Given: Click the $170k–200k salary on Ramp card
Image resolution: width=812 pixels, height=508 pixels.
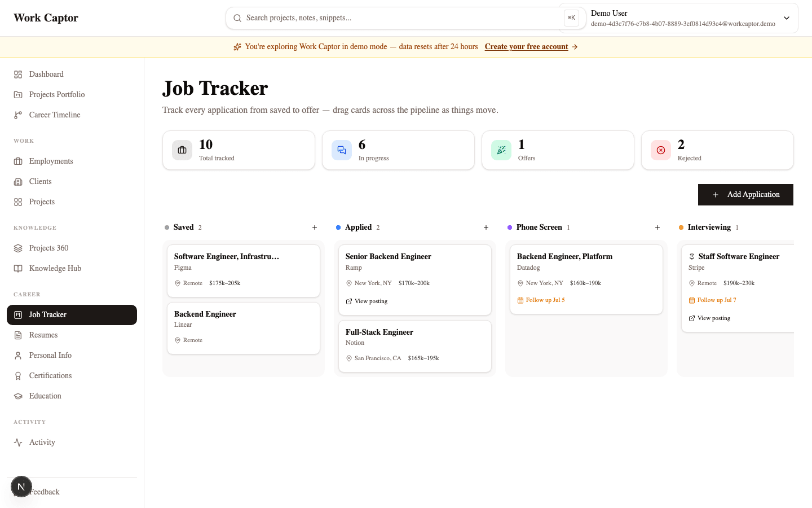Looking at the screenshot, I should pos(414,283).
